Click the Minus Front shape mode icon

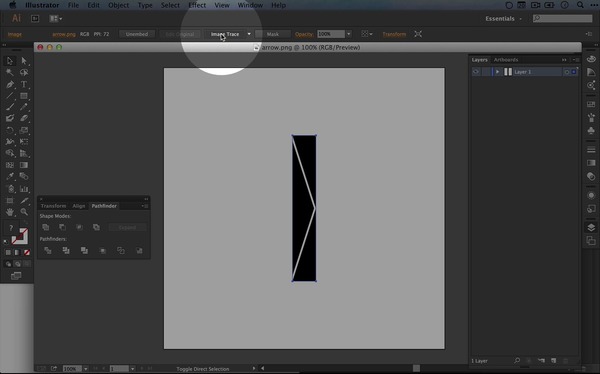click(62, 227)
